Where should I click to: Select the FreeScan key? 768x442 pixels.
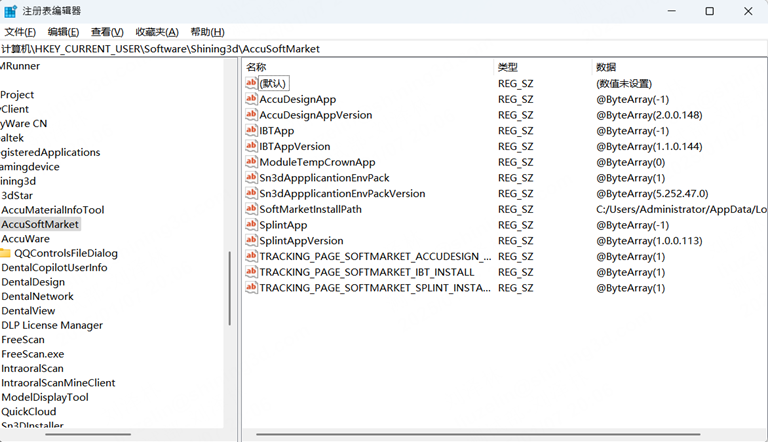(23, 339)
